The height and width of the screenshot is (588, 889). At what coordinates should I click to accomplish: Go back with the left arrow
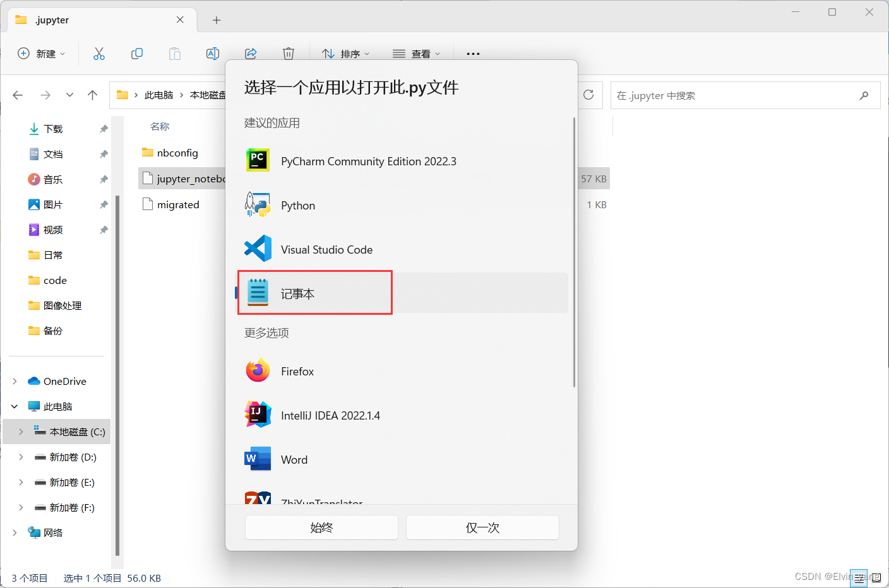click(18, 95)
